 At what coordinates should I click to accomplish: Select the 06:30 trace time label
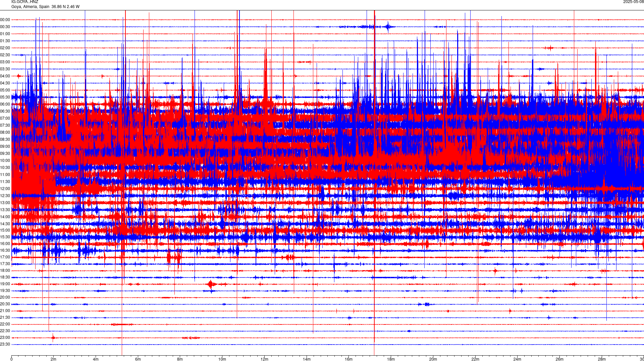[x=5, y=111]
